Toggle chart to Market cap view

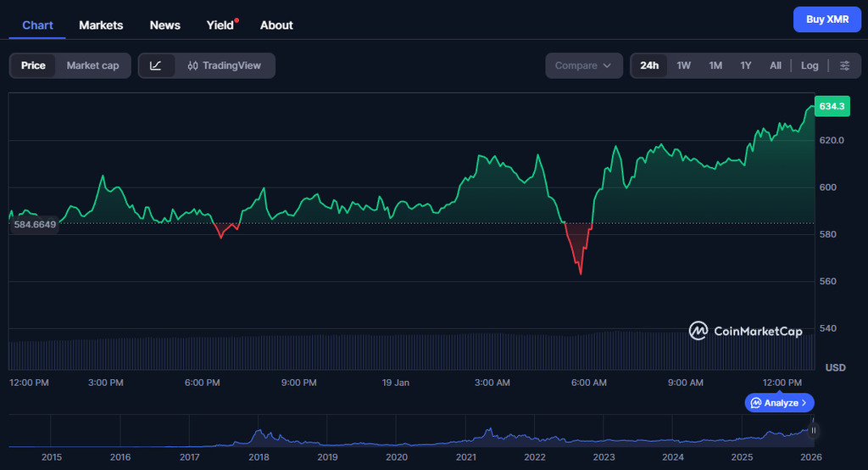tap(92, 65)
